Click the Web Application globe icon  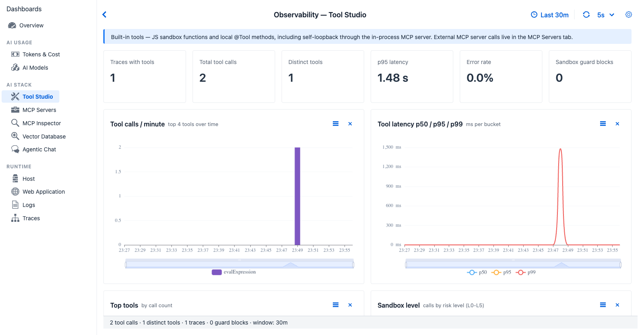point(15,192)
